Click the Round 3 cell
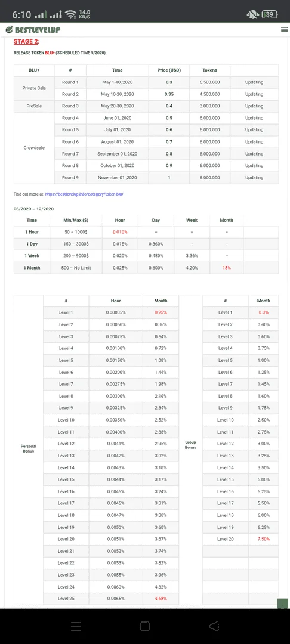290x644 pixels. click(70, 106)
